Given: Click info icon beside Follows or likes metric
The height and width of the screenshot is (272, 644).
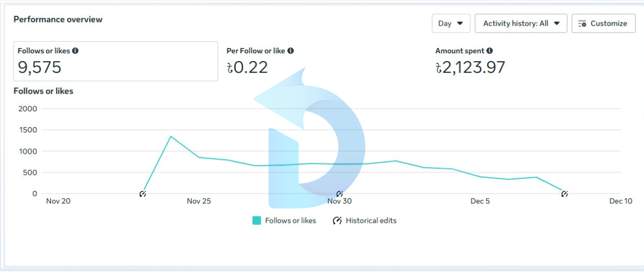Looking at the screenshot, I should point(75,51).
